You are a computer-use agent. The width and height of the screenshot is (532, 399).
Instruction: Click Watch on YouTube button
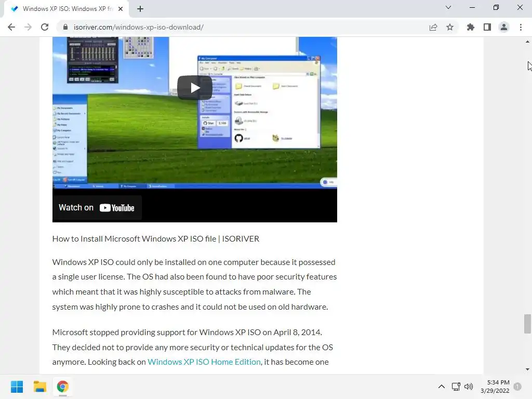97,208
